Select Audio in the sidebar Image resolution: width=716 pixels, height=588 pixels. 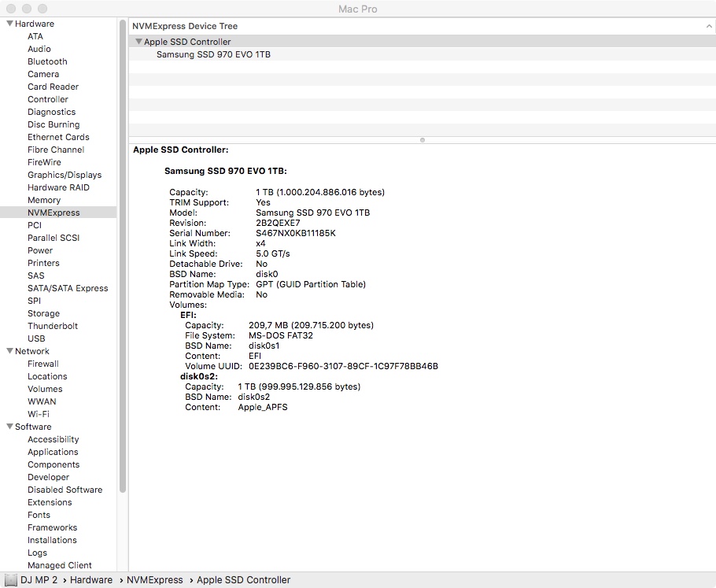(39, 49)
